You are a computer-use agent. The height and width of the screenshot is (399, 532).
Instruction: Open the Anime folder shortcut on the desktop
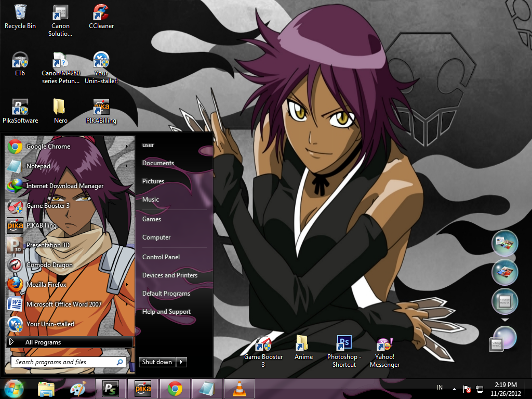[x=303, y=348]
